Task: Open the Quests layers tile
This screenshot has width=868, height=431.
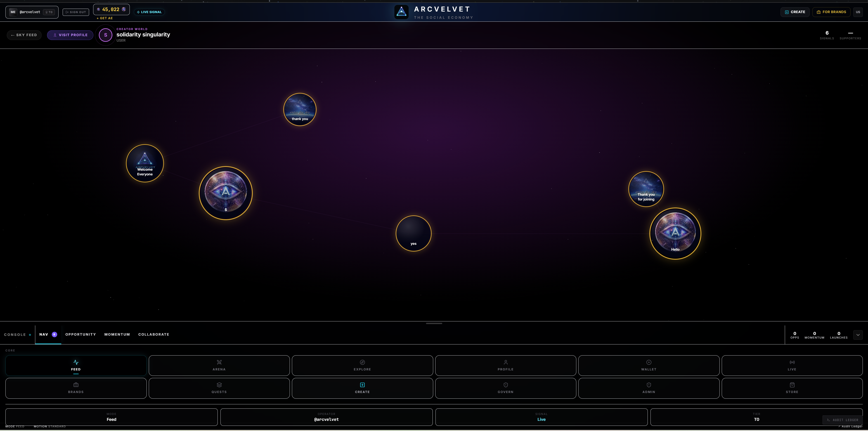Action: click(x=219, y=388)
